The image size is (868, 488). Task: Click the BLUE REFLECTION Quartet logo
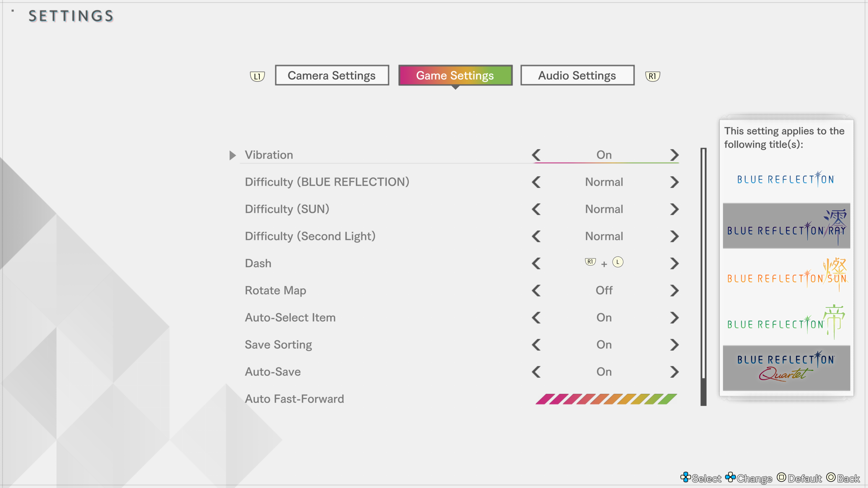click(x=786, y=368)
